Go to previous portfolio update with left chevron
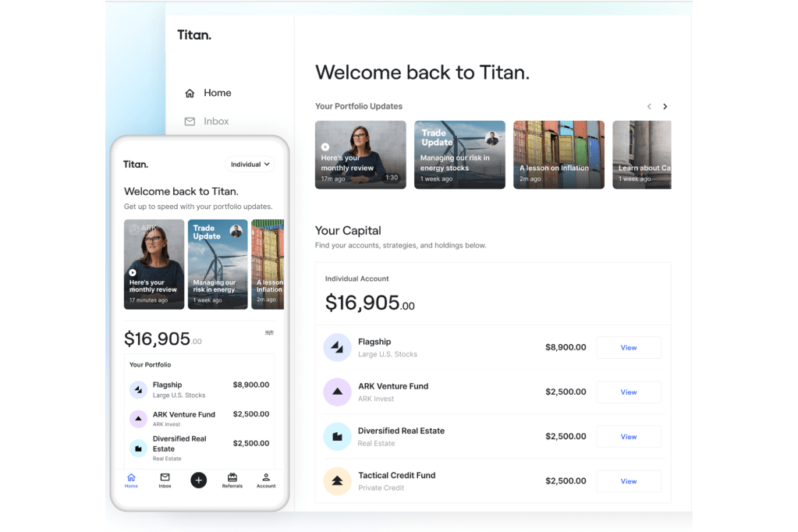This screenshot has width=798, height=532. click(x=649, y=106)
